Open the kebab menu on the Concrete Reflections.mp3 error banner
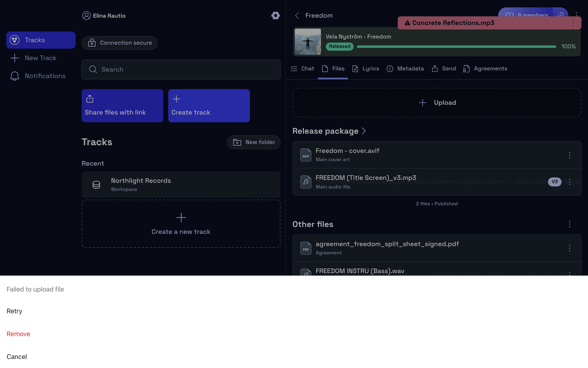This screenshot has width=588, height=368. 573,23
